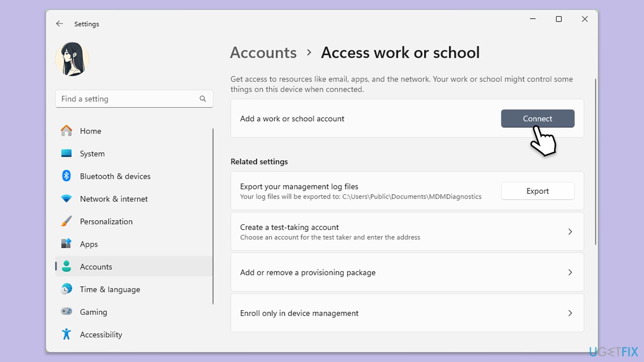The width and height of the screenshot is (644, 362).
Task: Open the Accessibility settings icon
Action: click(x=66, y=334)
